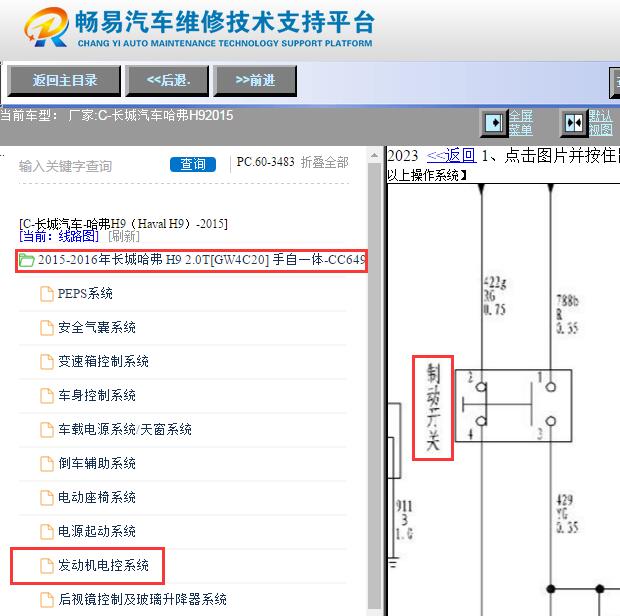
Task: Open the 倒车辅助系统 item
Action: [97, 463]
